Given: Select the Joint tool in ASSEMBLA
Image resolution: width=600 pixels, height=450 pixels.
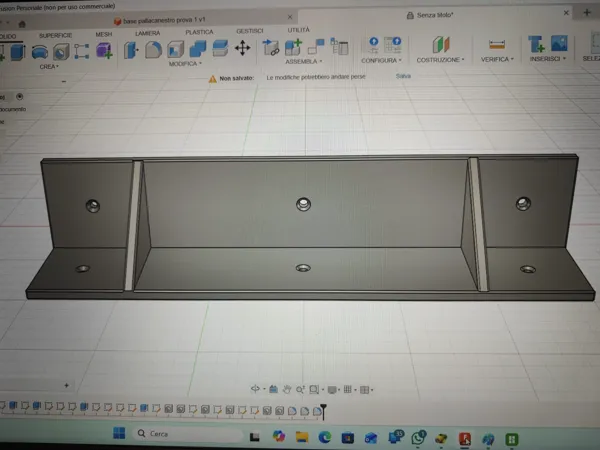Looking at the screenshot, I should point(316,47).
